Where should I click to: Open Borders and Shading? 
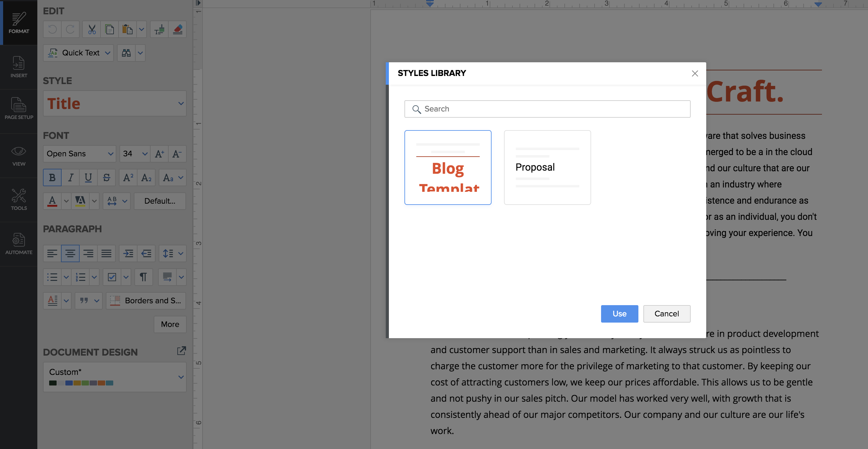tap(146, 300)
